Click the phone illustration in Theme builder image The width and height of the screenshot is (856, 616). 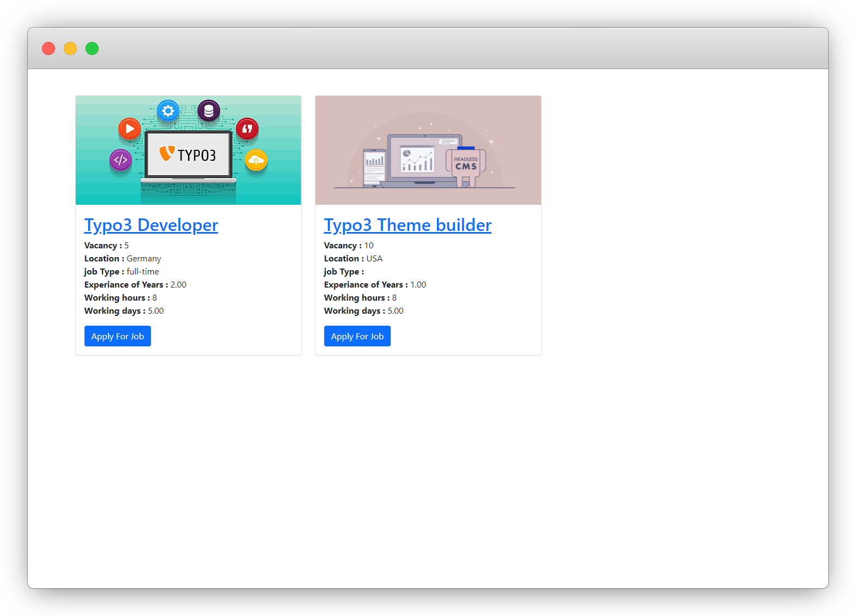click(x=374, y=168)
